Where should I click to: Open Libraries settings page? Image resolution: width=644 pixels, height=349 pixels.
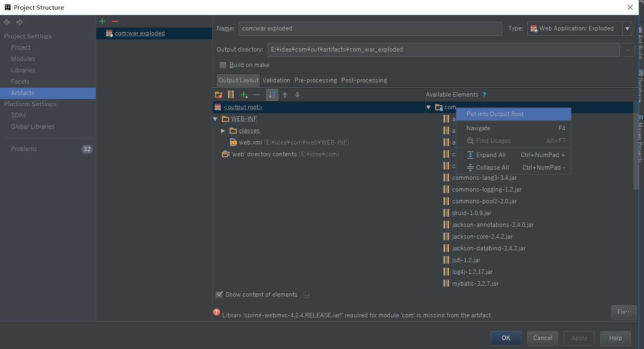[x=23, y=70]
